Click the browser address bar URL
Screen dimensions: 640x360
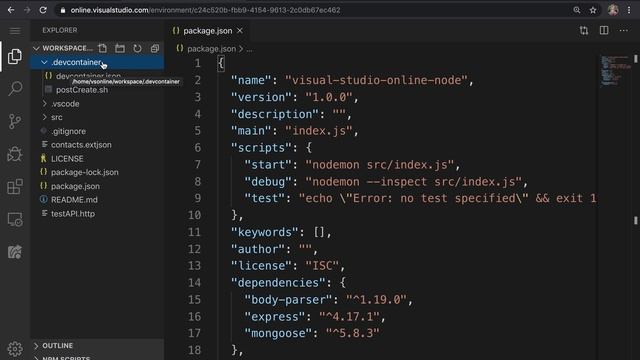coord(205,10)
